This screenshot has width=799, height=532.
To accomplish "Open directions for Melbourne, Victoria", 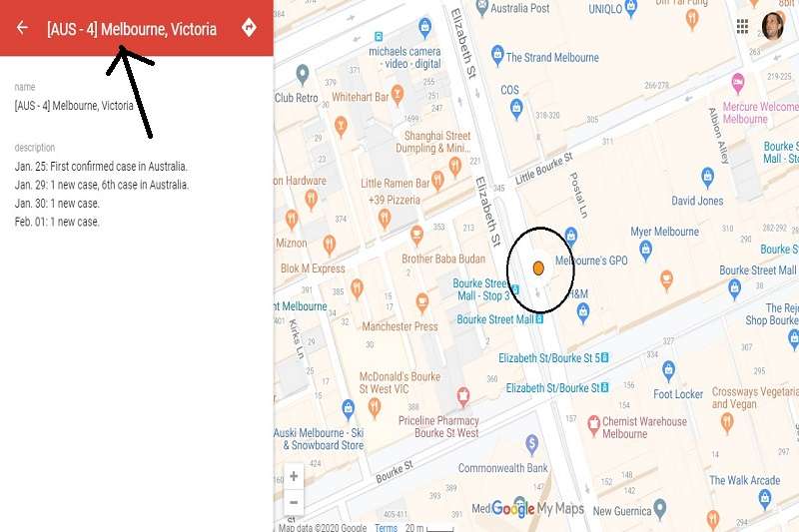I will (249, 27).
